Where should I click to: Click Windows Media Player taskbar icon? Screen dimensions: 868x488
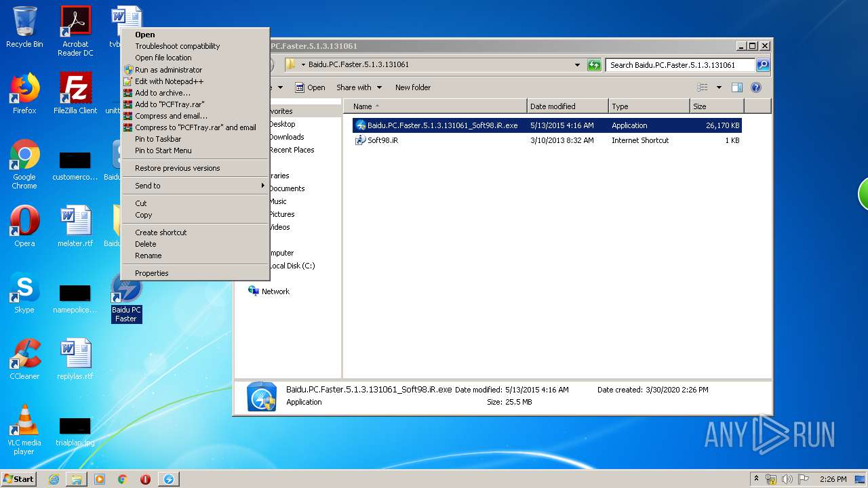(100, 479)
